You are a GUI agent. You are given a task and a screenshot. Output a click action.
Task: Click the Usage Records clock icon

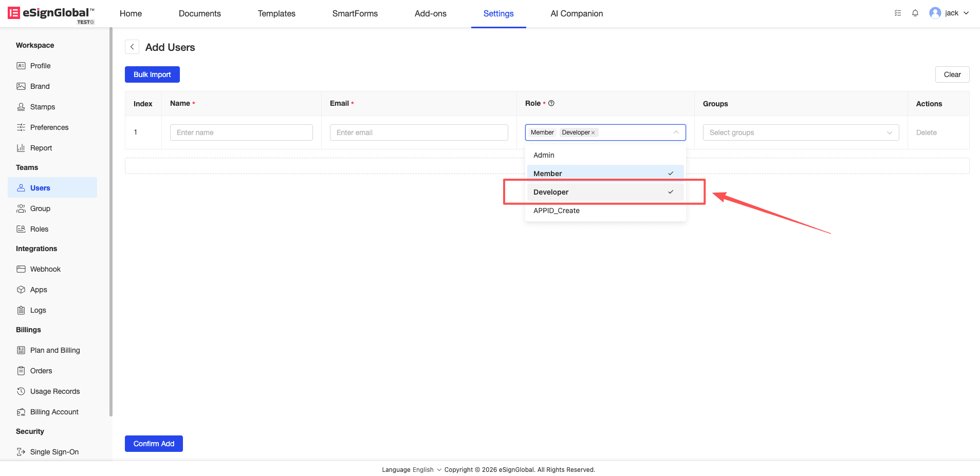click(21, 391)
